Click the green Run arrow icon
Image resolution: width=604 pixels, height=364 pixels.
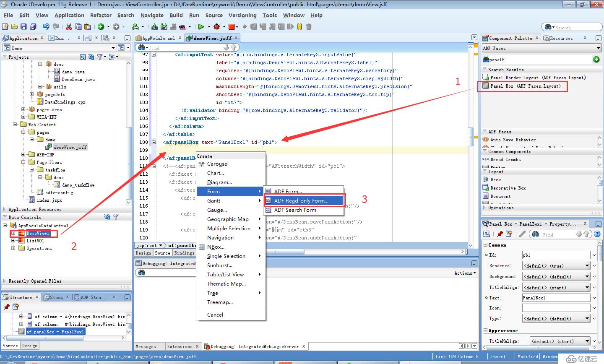point(201,26)
